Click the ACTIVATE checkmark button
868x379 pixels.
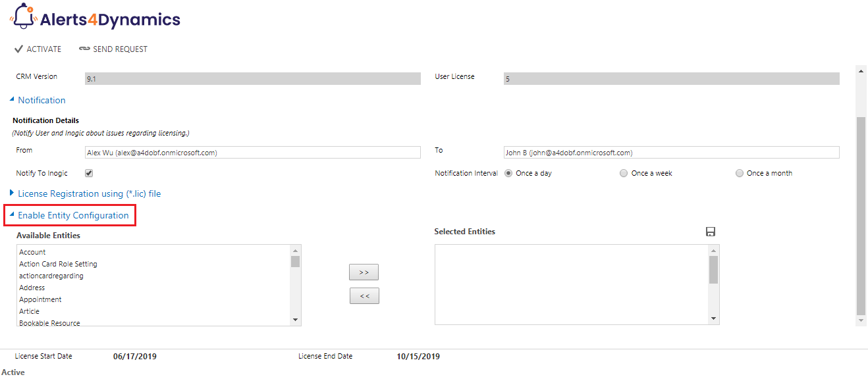tap(38, 49)
